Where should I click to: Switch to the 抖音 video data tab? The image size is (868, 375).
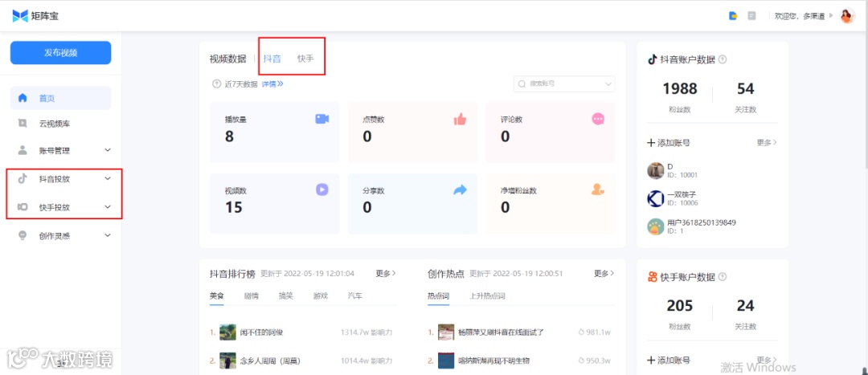272,59
